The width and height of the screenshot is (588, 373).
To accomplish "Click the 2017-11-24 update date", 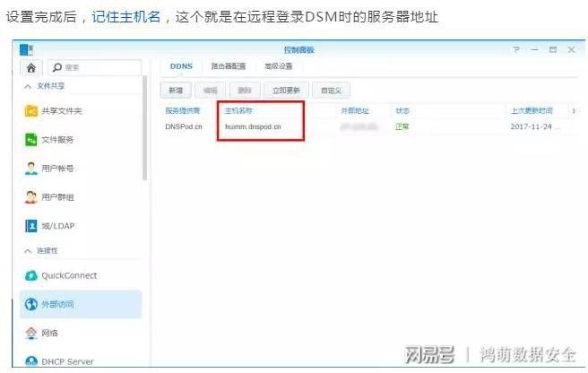I will 531,126.
